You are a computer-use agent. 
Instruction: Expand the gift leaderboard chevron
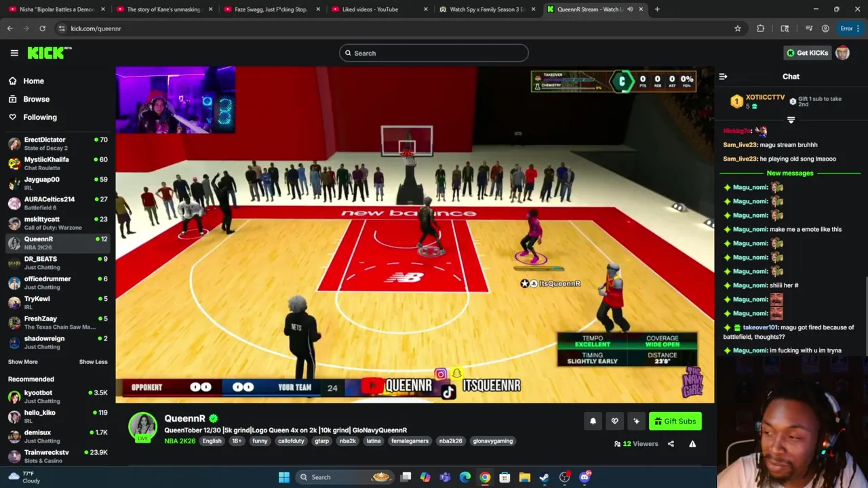791,120
